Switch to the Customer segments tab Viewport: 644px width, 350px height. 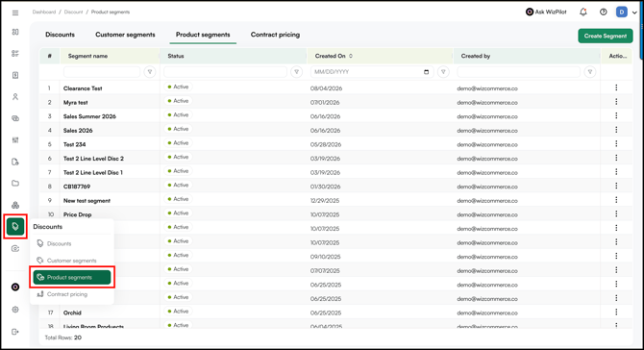tap(125, 35)
